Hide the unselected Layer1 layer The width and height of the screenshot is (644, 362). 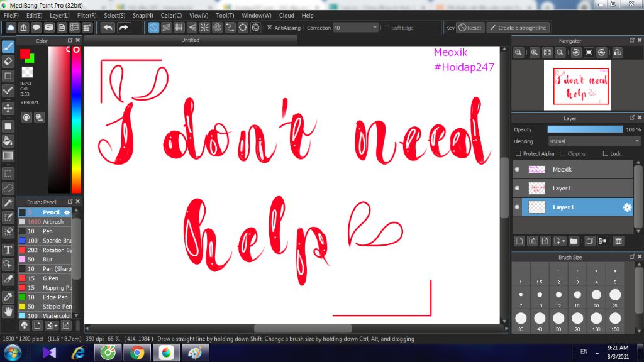coord(517,189)
